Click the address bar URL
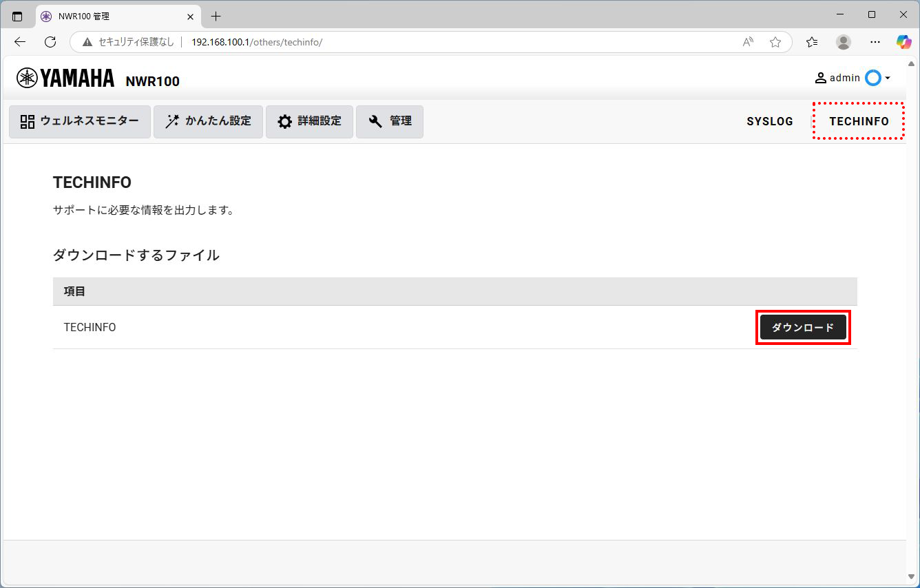This screenshot has width=920, height=588. coord(256,42)
